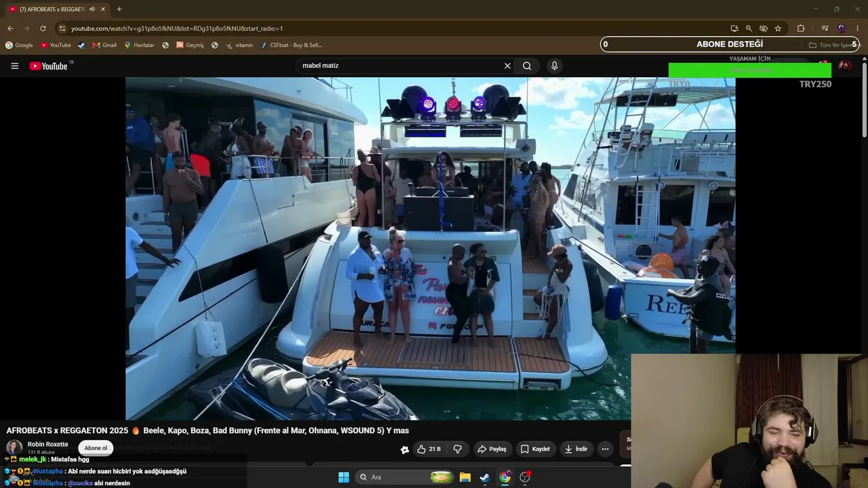Open a new browser tab
868x488 pixels.
[119, 9]
